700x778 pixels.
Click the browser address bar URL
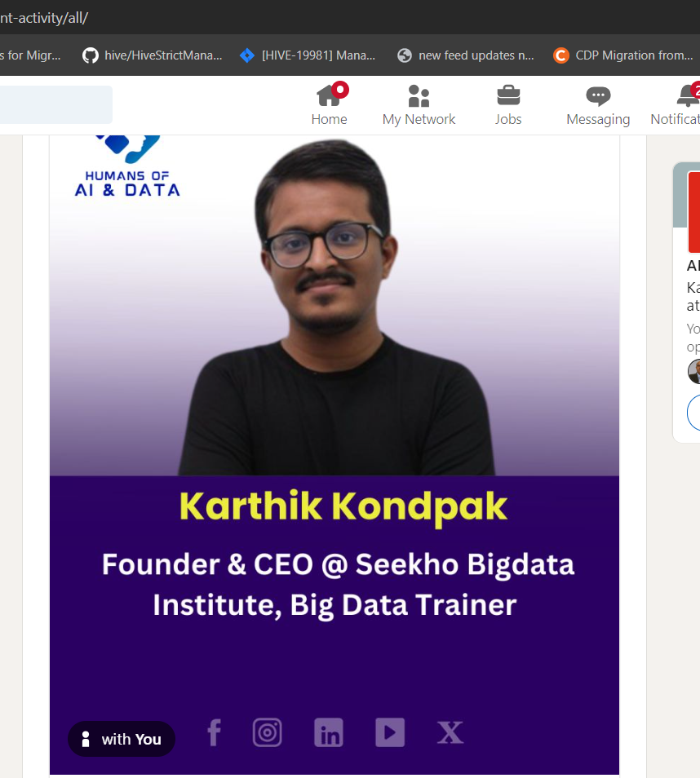(44, 18)
